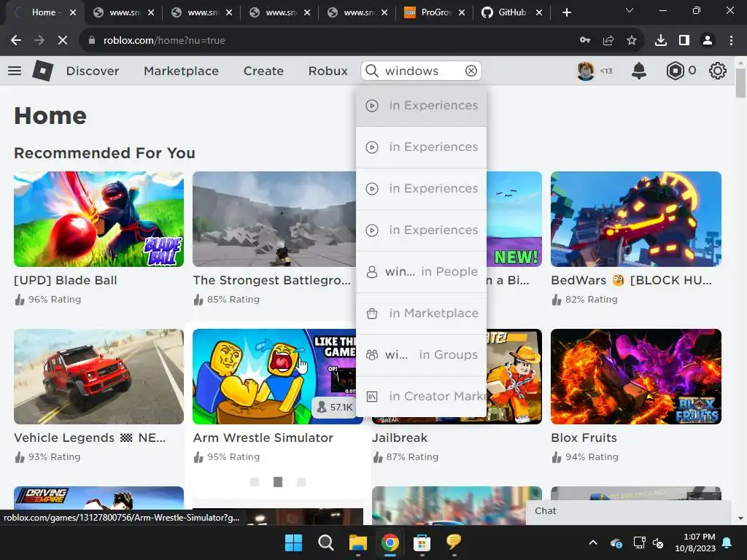Click the password key icon in address bar
Viewport: 747px width, 560px height.
coord(585,41)
